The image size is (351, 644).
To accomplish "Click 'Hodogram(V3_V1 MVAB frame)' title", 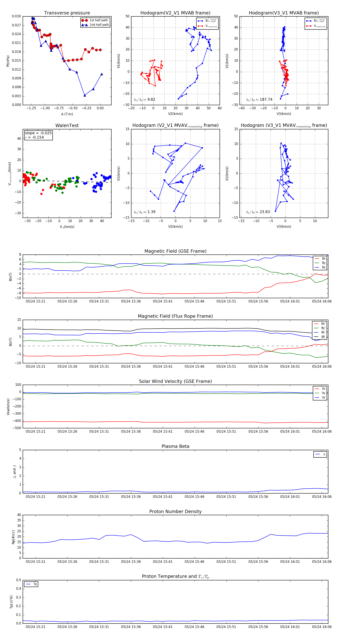I will [x=284, y=13].
